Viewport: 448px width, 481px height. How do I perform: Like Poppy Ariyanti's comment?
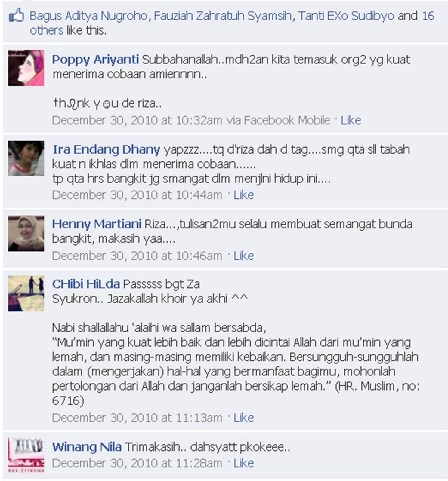click(x=351, y=120)
